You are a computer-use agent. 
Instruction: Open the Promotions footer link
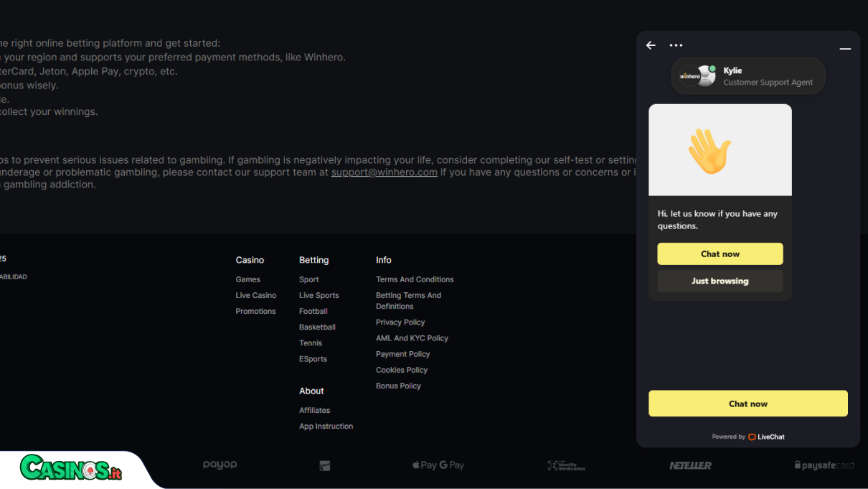(256, 311)
